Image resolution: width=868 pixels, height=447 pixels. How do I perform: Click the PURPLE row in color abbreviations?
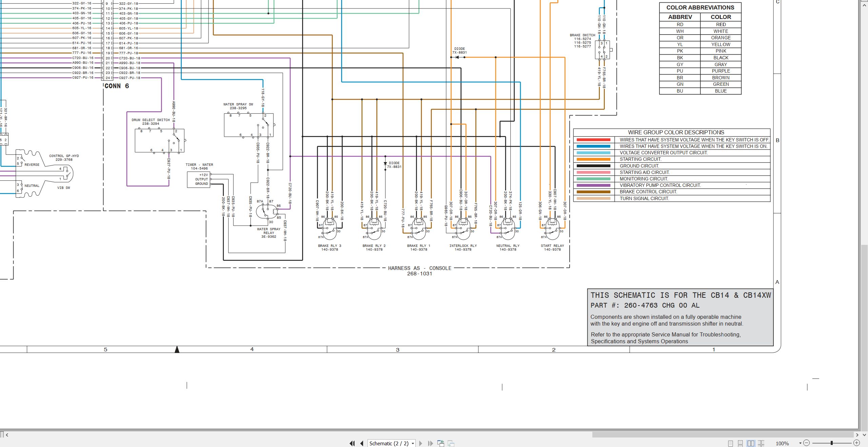click(x=700, y=71)
